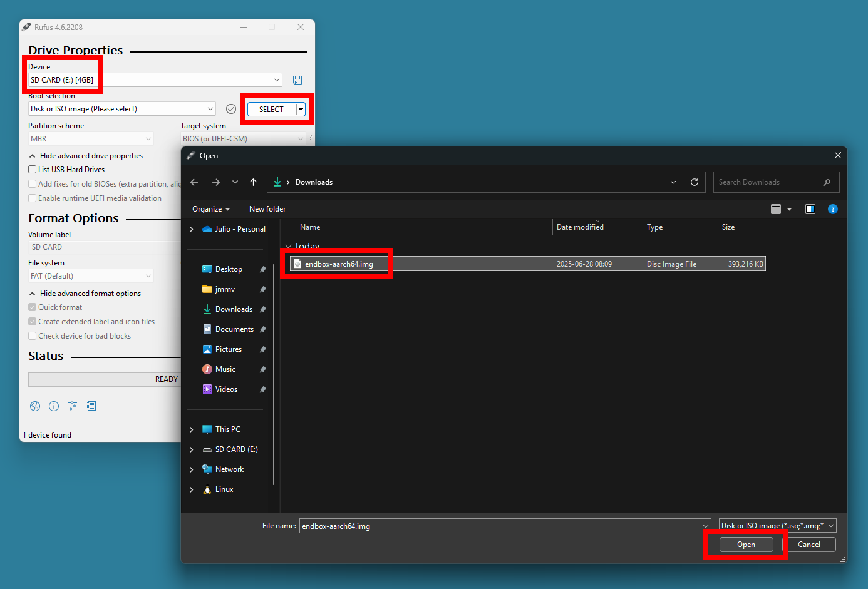This screenshot has height=589, width=868.
Task: Click the Pictures icon in sidebar
Action: click(x=207, y=349)
